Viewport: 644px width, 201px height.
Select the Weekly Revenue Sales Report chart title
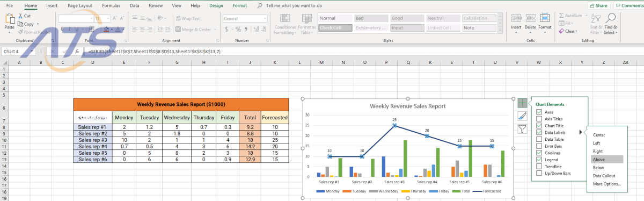[408, 106]
